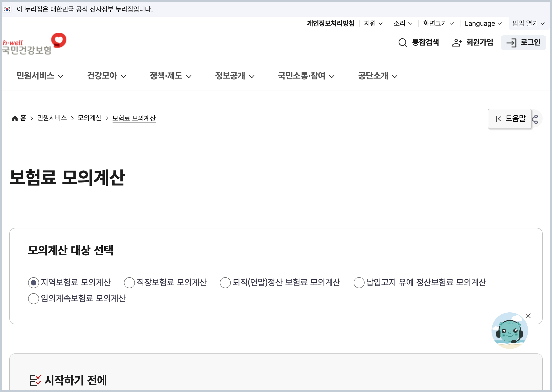
Task: Select 지역보험료 모의계산 radio
Action: (34, 282)
